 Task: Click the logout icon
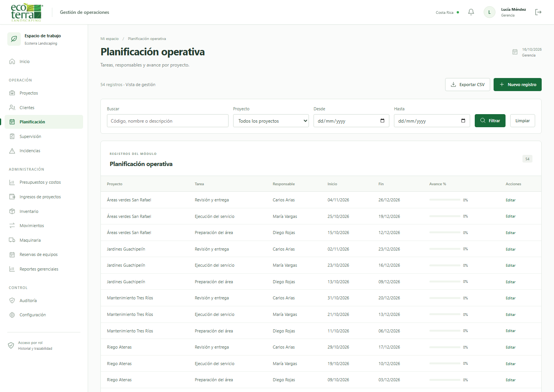[x=538, y=12]
